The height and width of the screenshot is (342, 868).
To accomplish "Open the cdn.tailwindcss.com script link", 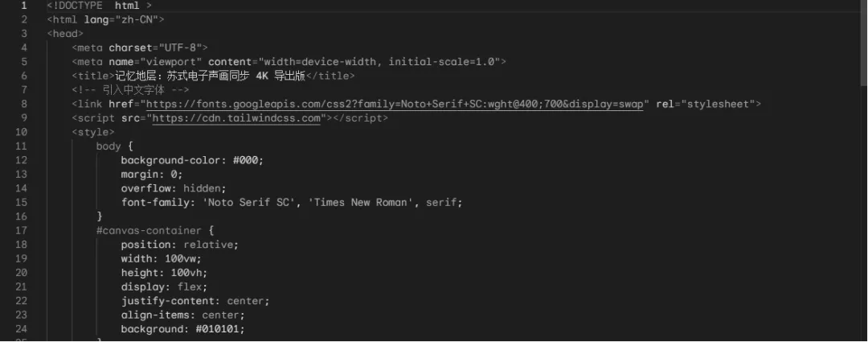I will 236,118.
